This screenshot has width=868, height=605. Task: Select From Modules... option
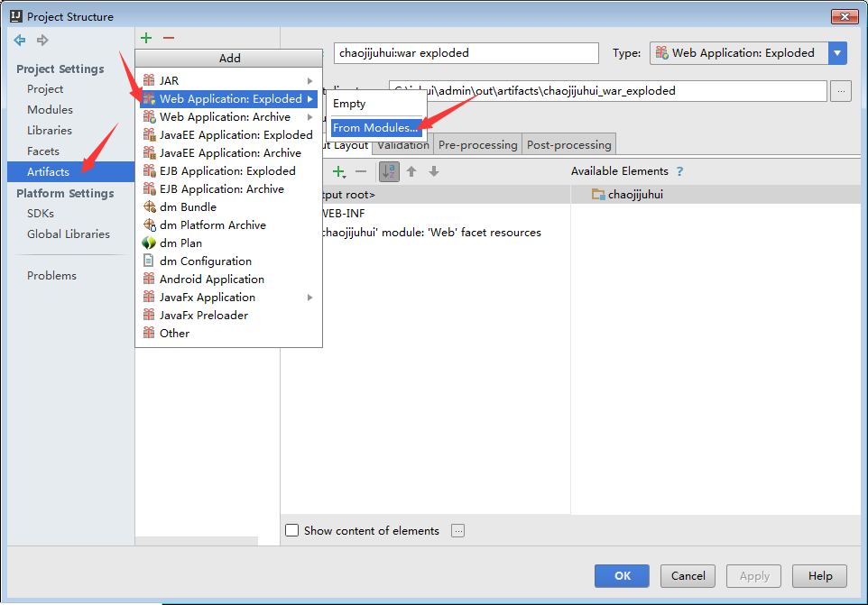(x=376, y=128)
